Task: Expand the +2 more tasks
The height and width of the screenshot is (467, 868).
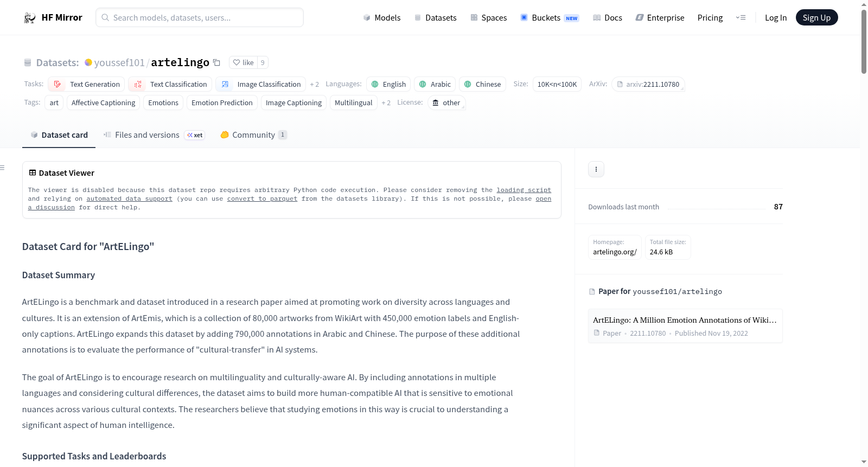Action: tap(315, 84)
